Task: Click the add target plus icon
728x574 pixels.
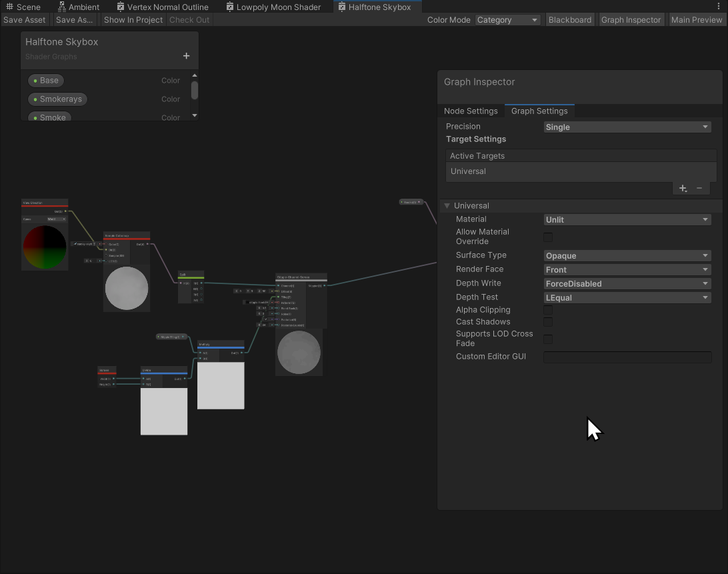Action: (x=683, y=189)
